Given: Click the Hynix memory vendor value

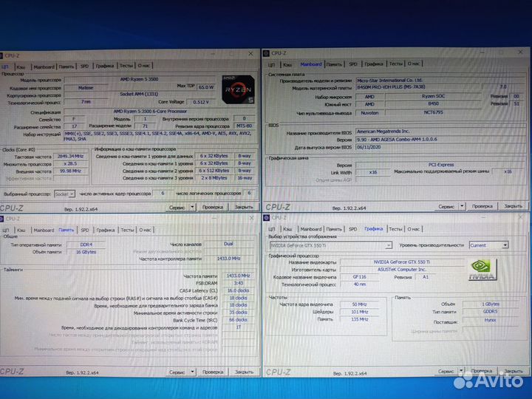Looking at the screenshot, I should (490, 320).
